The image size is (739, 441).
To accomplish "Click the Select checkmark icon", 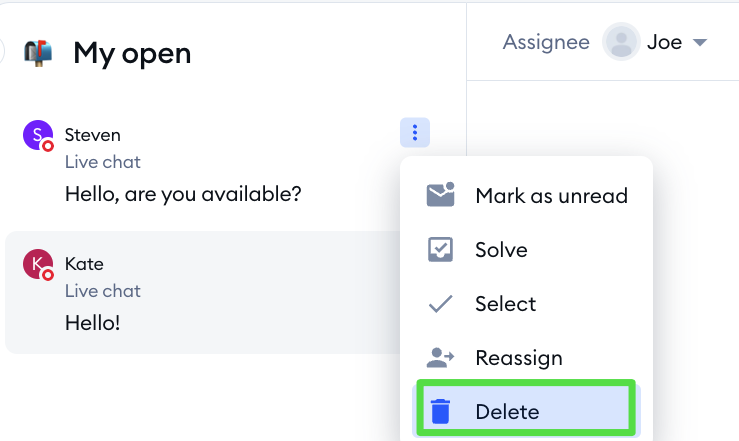I will [440, 304].
